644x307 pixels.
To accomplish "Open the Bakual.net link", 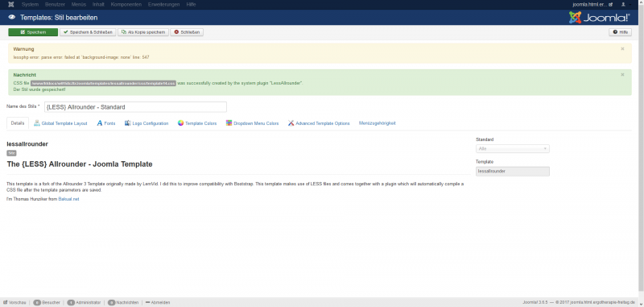I will pos(68,199).
